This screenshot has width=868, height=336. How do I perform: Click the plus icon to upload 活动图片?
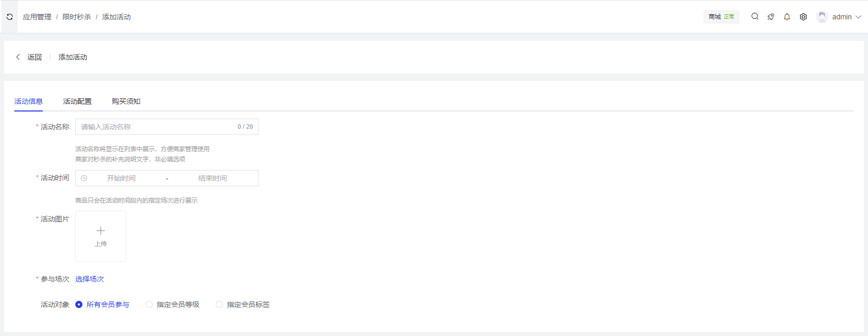101,231
